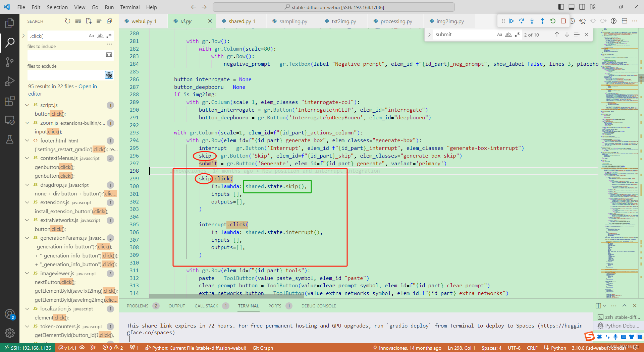Click the Open in editor link
Screen dimensions: 644x352
coord(62,90)
